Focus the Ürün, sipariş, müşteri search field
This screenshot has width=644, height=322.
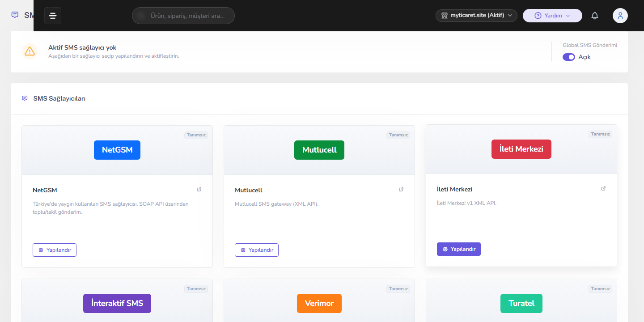tap(183, 16)
